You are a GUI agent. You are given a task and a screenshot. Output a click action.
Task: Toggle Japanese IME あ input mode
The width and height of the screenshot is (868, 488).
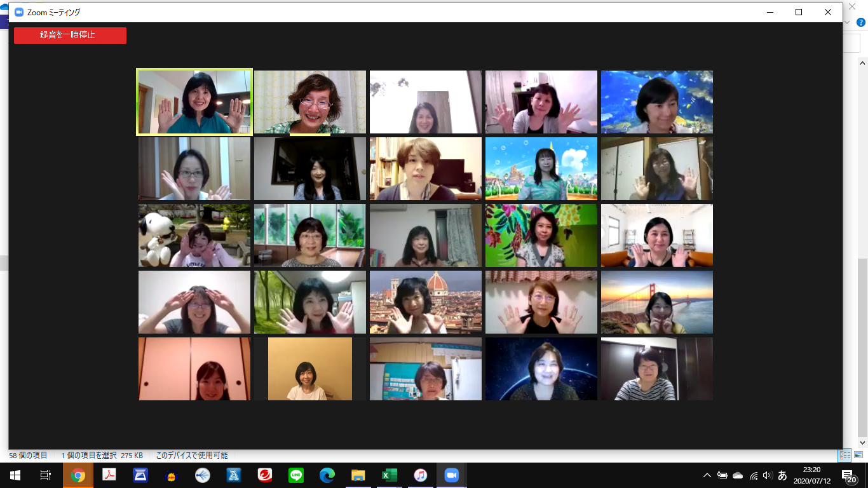point(783,475)
